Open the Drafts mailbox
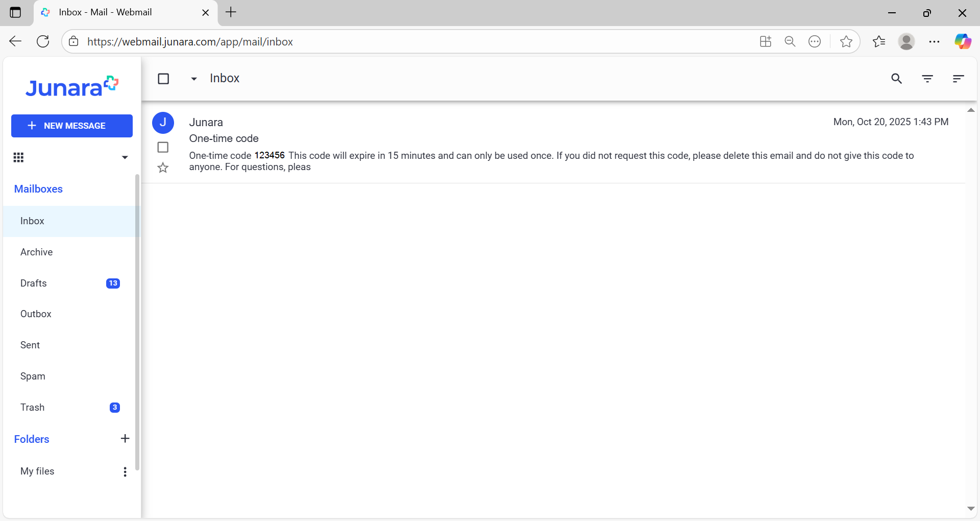The image size is (980, 521). coord(69,283)
